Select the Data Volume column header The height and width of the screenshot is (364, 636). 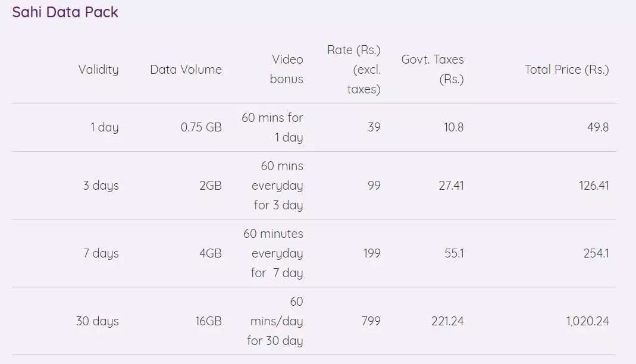(186, 70)
